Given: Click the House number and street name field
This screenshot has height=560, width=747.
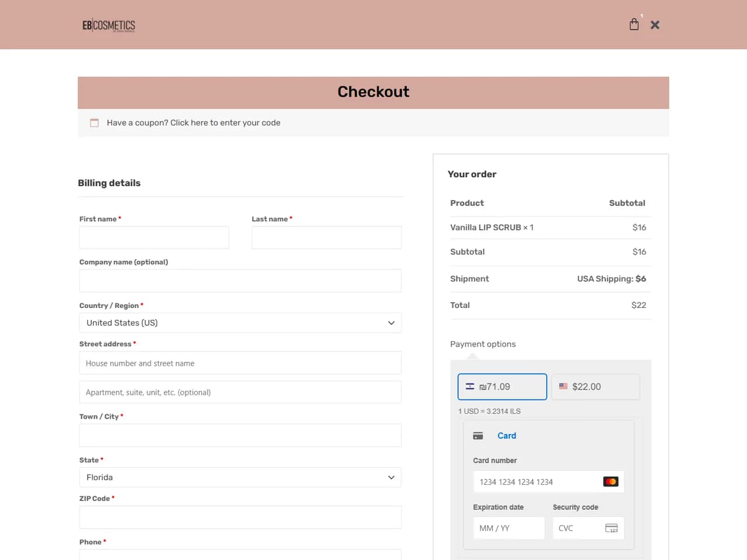Looking at the screenshot, I should pos(240,363).
